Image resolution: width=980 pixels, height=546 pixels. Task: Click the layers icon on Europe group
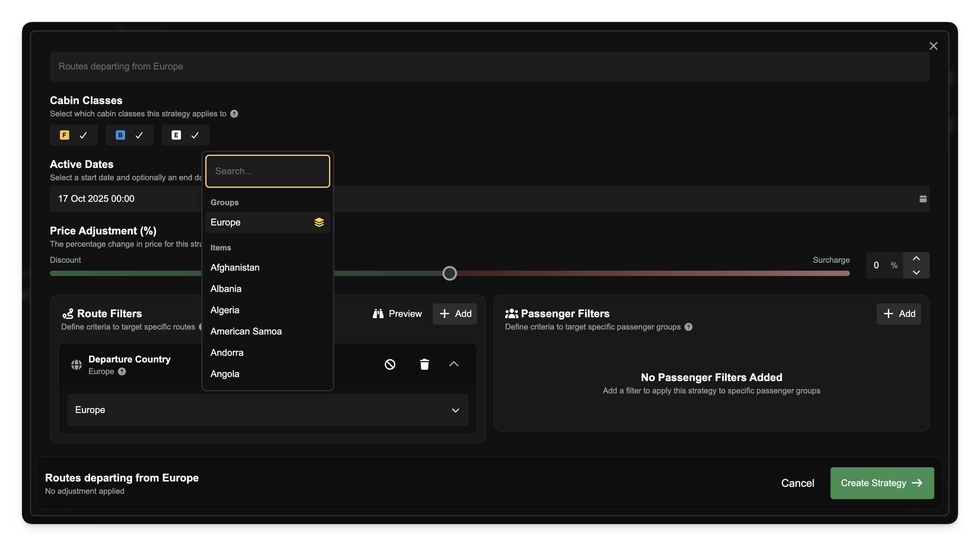(x=319, y=222)
